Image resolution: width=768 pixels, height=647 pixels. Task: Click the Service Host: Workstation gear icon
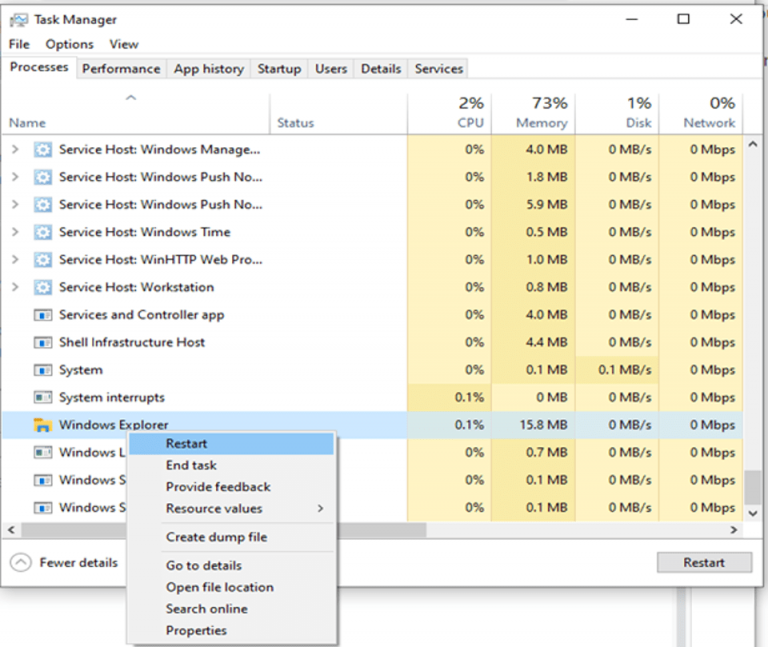coord(42,287)
